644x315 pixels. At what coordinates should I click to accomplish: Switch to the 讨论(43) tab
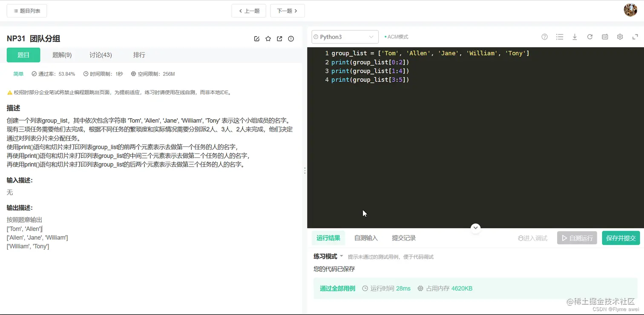pos(100,54)
